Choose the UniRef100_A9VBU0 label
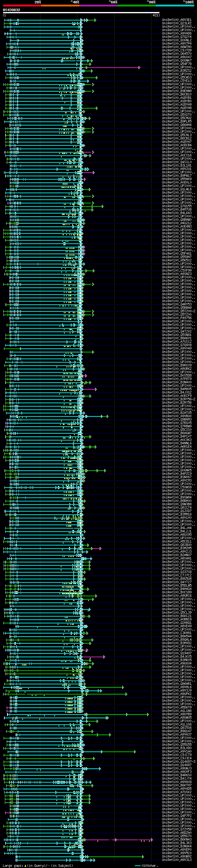197x868 pixels. (177, 416)
